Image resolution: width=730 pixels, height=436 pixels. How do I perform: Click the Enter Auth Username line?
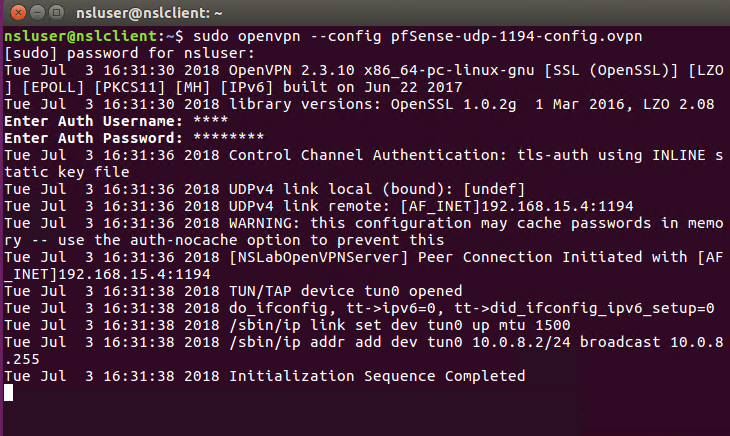click(x=116, y=121)
